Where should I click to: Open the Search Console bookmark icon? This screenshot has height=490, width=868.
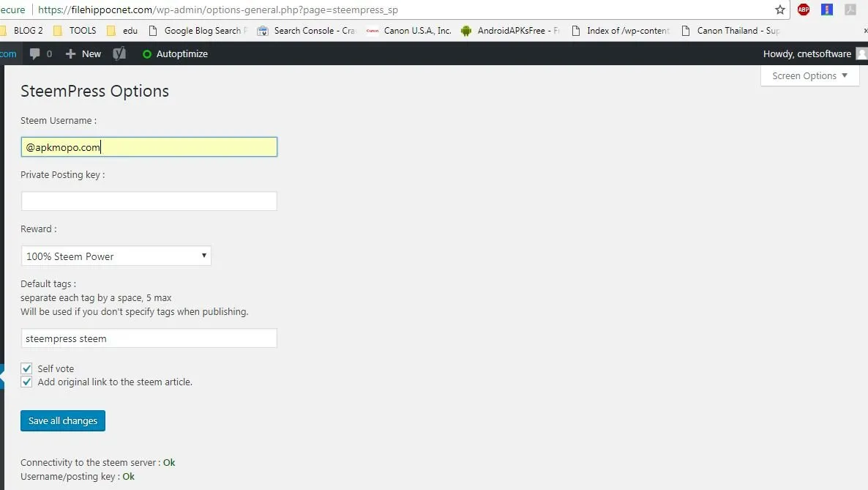pos(263,31)
